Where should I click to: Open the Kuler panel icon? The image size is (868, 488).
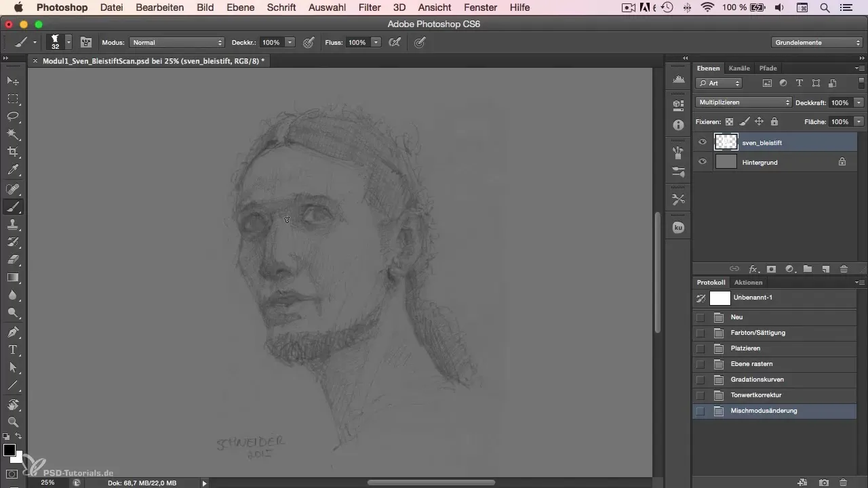coord(678,228)
